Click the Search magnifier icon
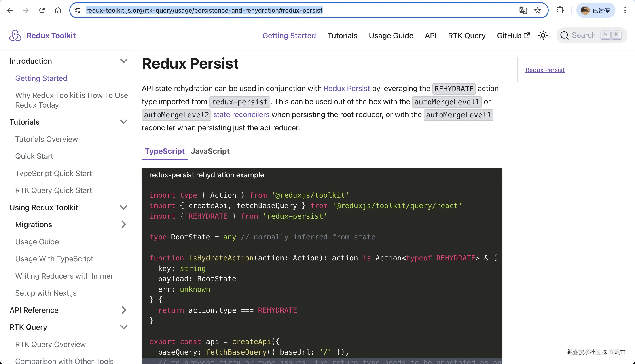 pyautogui.click(x=565, y=36)
